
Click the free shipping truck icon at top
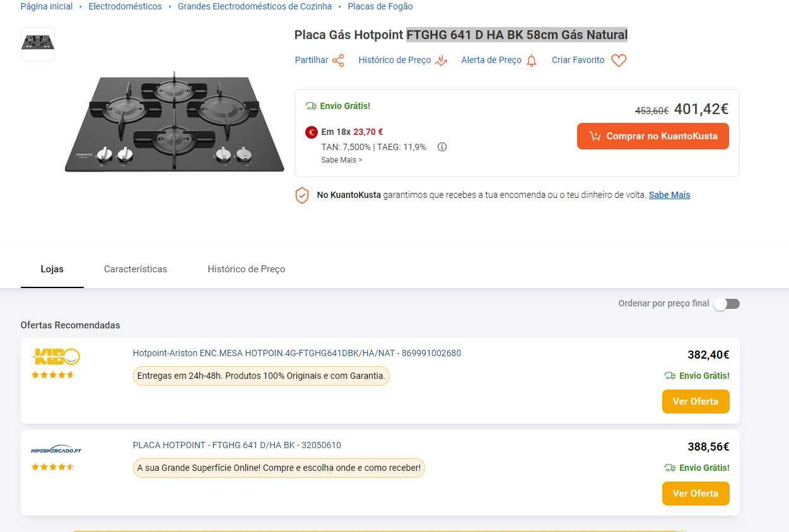tap(311, 106)
